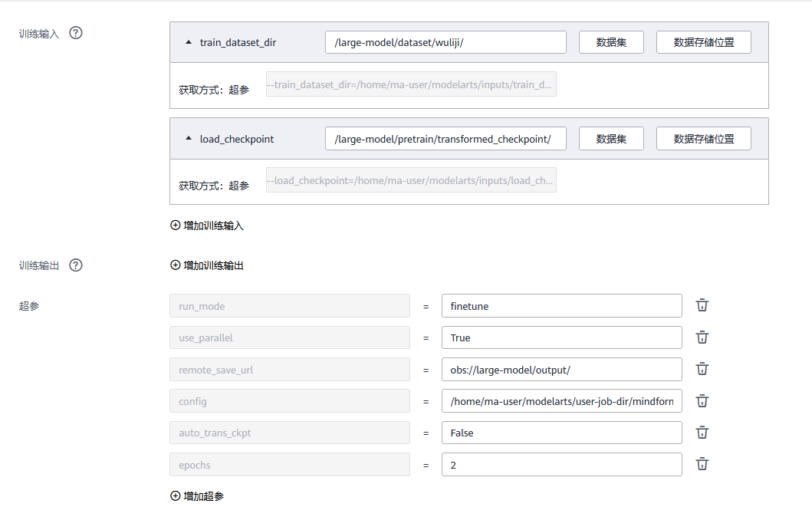The height and width of the screenshot is (507, 812).
Task: Click the 超参 section label
Action: click(29, 306)
